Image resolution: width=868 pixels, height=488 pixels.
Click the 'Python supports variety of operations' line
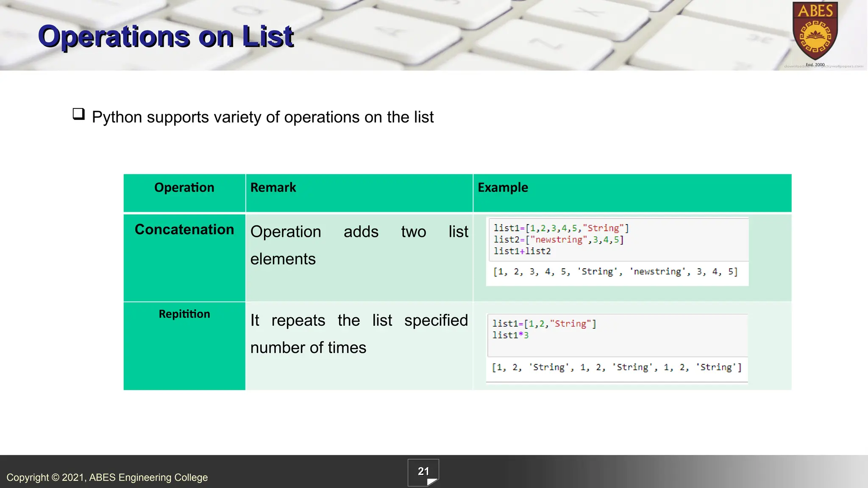pos(263,117)
